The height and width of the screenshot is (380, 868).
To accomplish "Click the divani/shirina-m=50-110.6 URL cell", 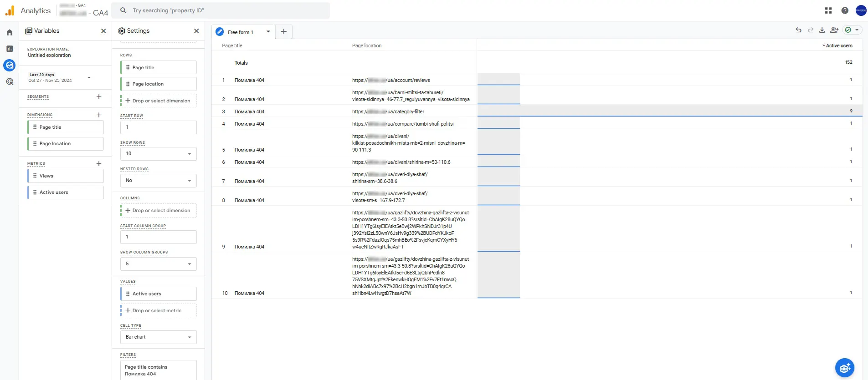I will 401,162.
